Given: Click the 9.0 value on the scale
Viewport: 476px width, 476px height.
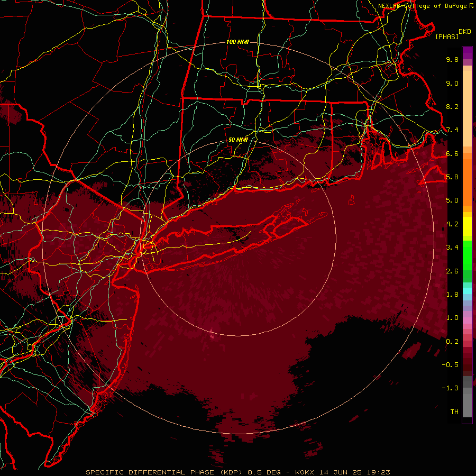Looking at the screenshot, I should (x=452, y=83).
